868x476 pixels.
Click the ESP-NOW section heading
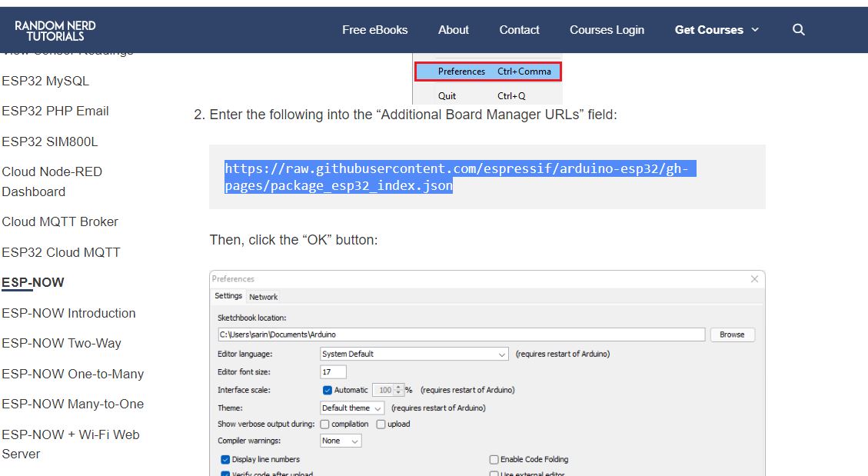click(x=32, y=283)
